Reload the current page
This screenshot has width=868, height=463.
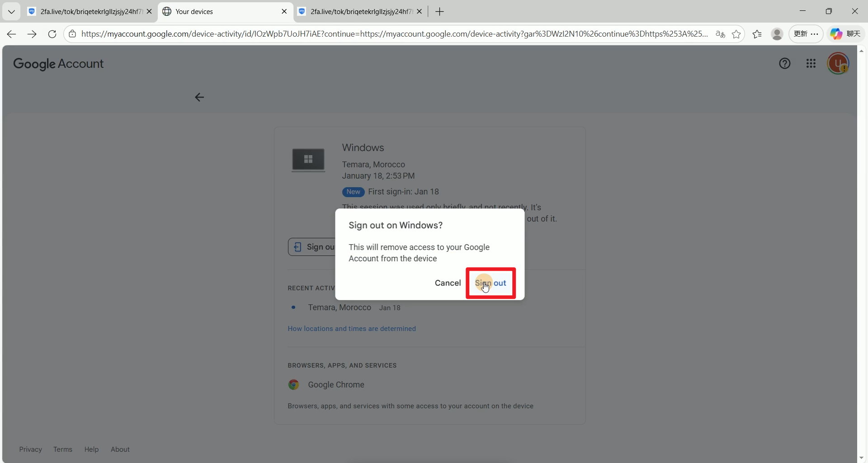(x=52, y=34)
